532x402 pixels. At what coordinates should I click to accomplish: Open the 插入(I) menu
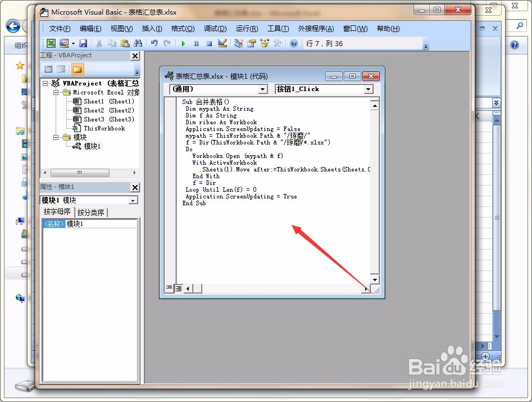click(152, 29)
